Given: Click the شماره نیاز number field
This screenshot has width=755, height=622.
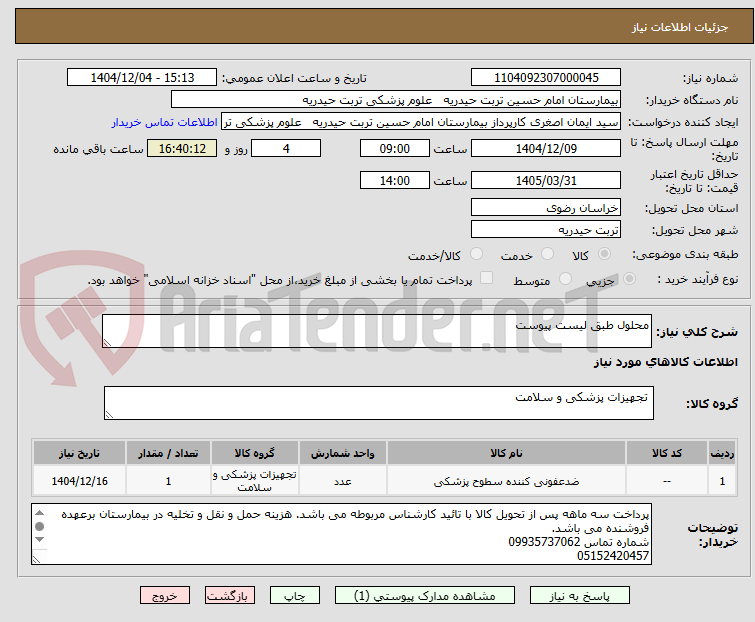Looking at the screenshot, I should [546, 78].
